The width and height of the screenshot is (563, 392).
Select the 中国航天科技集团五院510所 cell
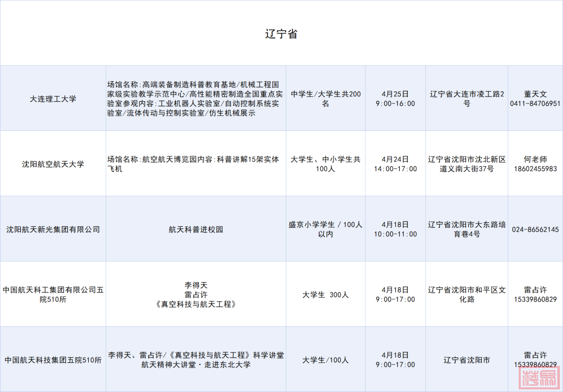pos(53,359)
